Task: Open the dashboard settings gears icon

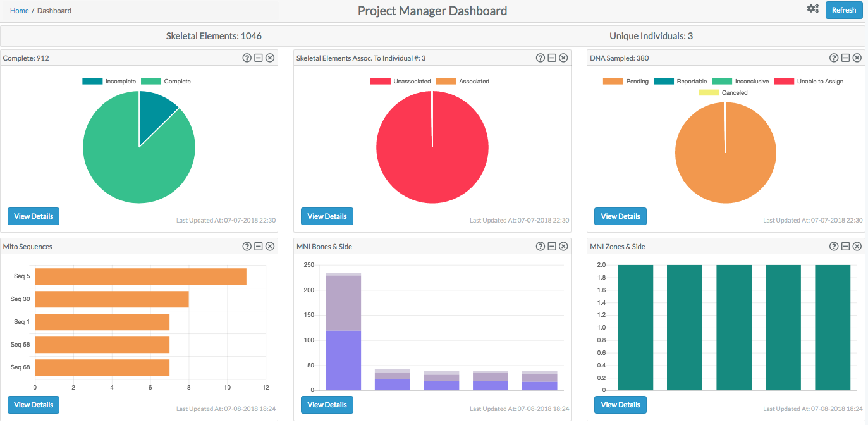Action: tap(813, 9)
